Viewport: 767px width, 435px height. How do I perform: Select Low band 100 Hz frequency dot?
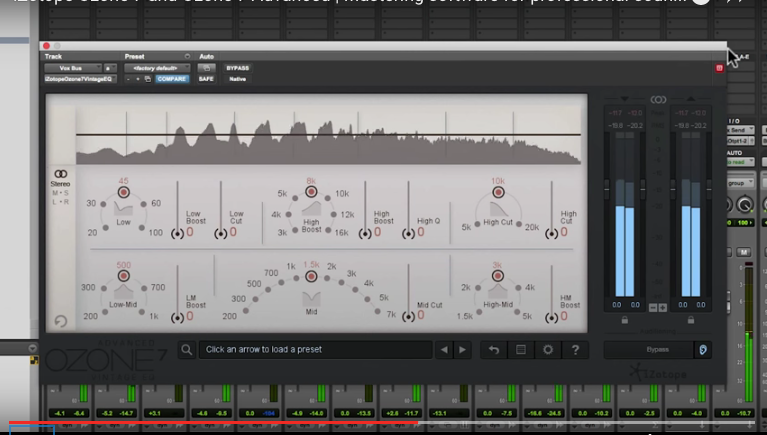coord(141,228)
